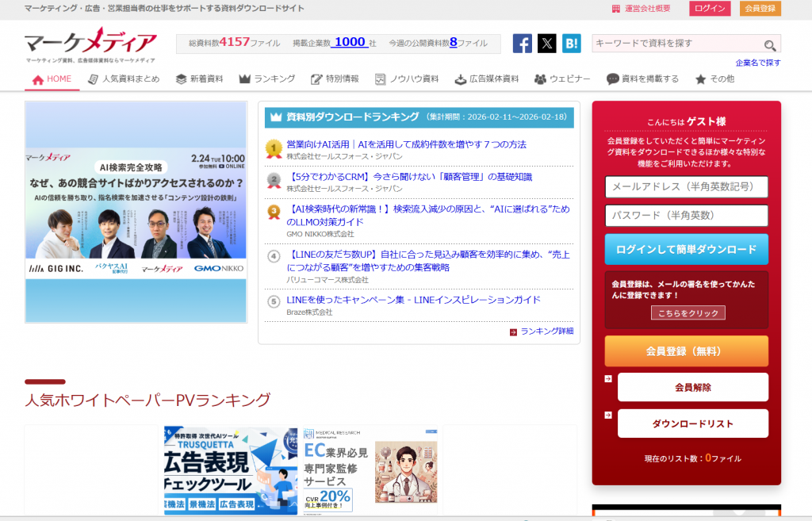
Task: Click the HOME house icon
Action: (38, 80)
